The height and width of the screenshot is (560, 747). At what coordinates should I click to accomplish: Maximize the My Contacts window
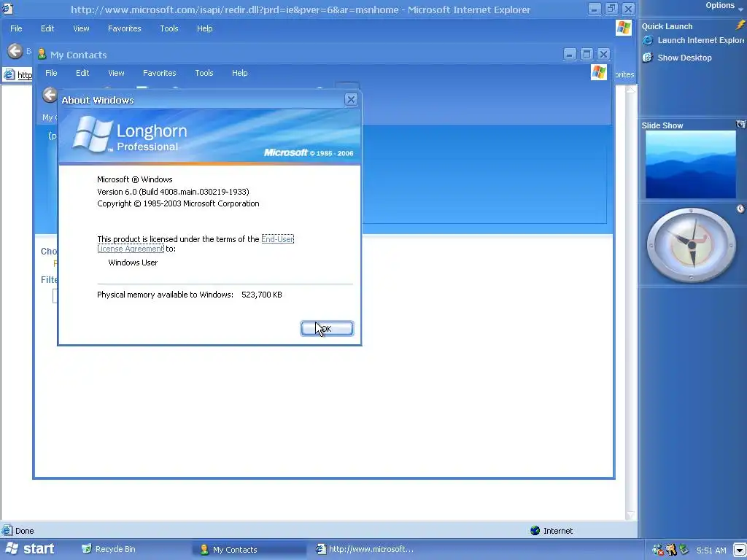pyautogui.click(x=587, y=54)
